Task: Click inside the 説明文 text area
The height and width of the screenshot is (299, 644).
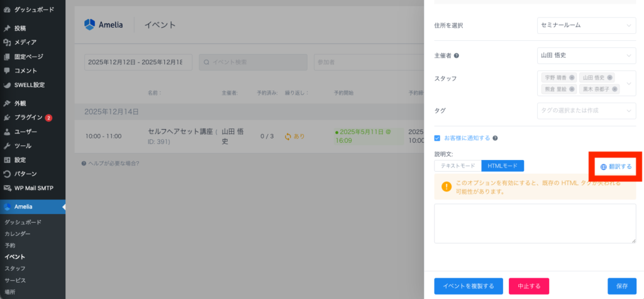Action: click(x=535, y=223)
